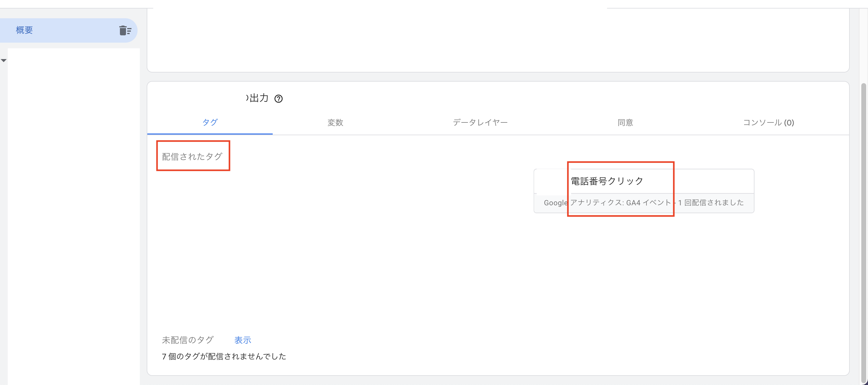This screenshot has height=385, width=868.
Task: Switch to the タグ tab
Action: tap(210, 122)
